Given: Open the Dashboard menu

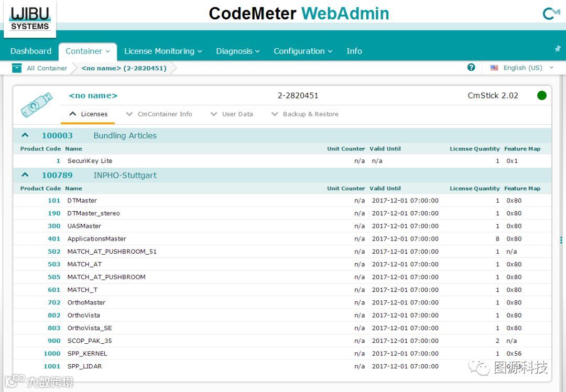Looking at the screenshot, I should (x=31, y=51).
